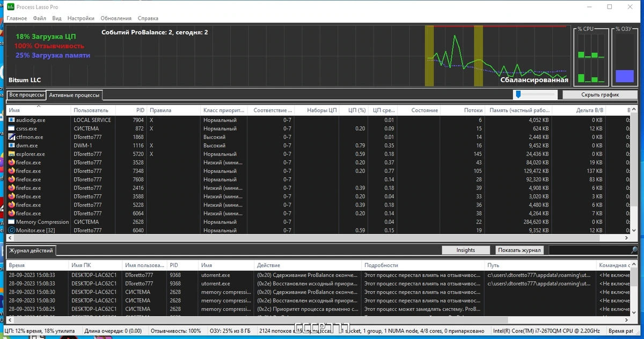This screenshot has width=644, height=339.
Task: Click the ctfmon.exe process icon
Action: (x=11, y=137)
